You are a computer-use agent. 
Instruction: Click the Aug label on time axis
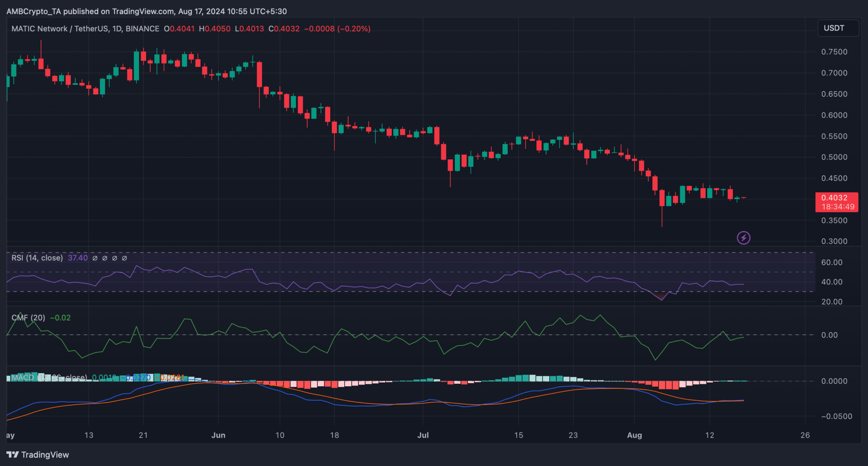(x=634, y=435)
